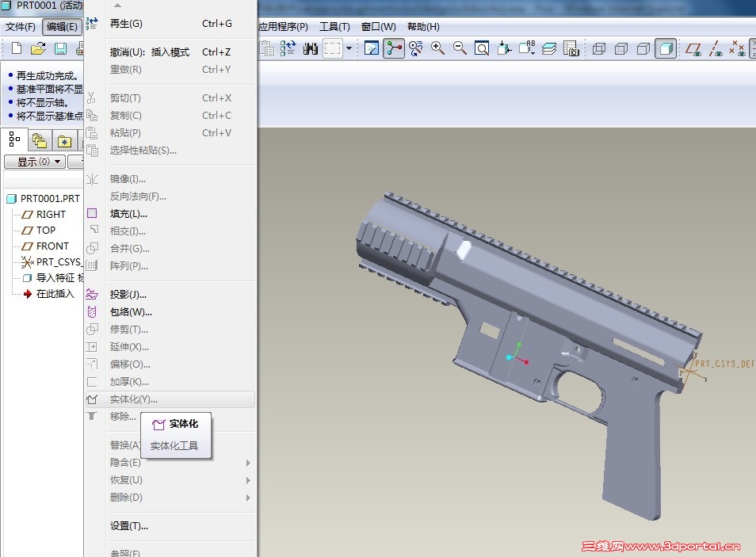The image size is (756, 557).
Task: Select the No Hidden display style
Action: 643,48
